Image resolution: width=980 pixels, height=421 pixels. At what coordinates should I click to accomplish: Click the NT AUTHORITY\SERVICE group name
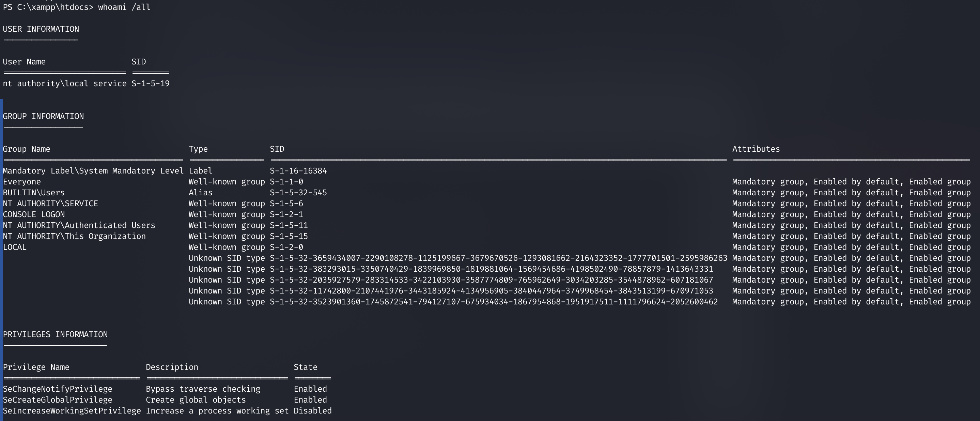(51, 203)
